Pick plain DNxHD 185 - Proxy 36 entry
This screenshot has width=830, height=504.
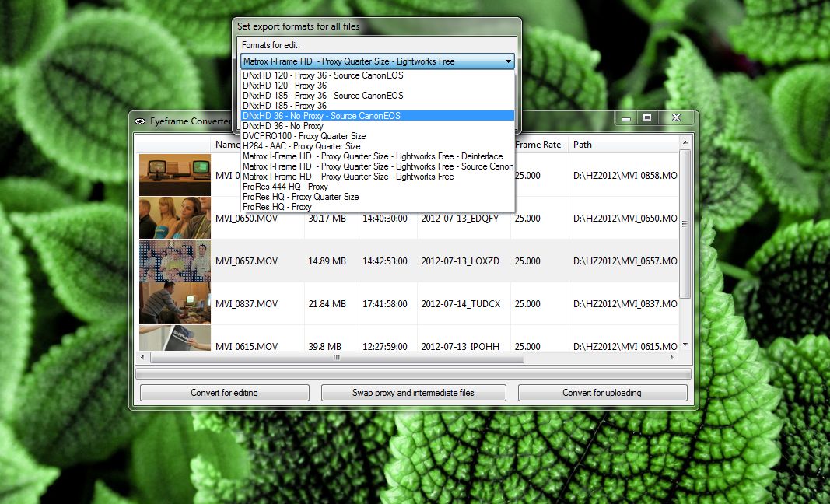pyautogui.click(x=377, y=105)
